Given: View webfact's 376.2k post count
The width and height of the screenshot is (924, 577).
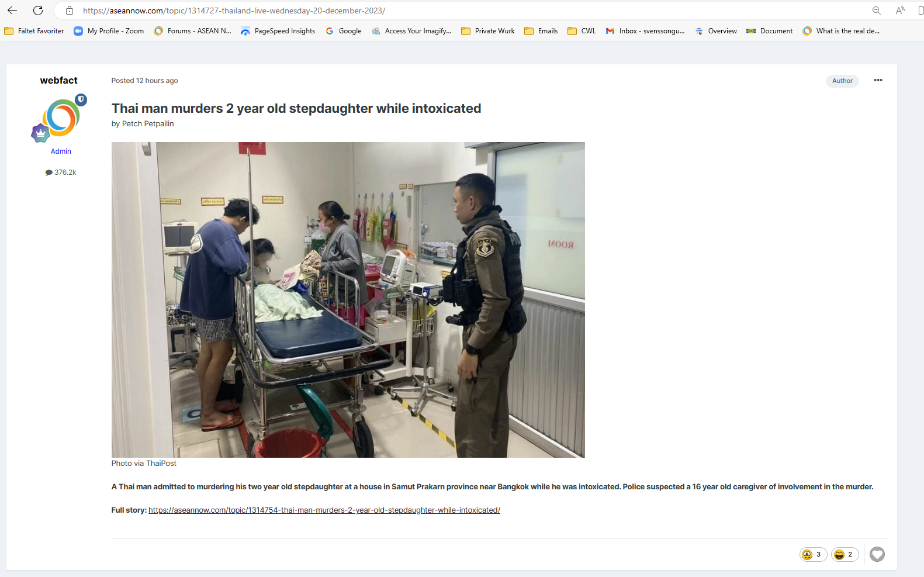Looking at the screenshot, I should click(x=61, y=172).
